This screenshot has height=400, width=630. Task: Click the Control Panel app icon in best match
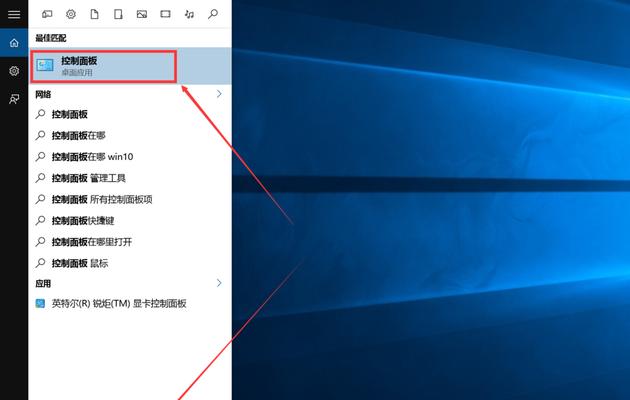coord(45,65)
